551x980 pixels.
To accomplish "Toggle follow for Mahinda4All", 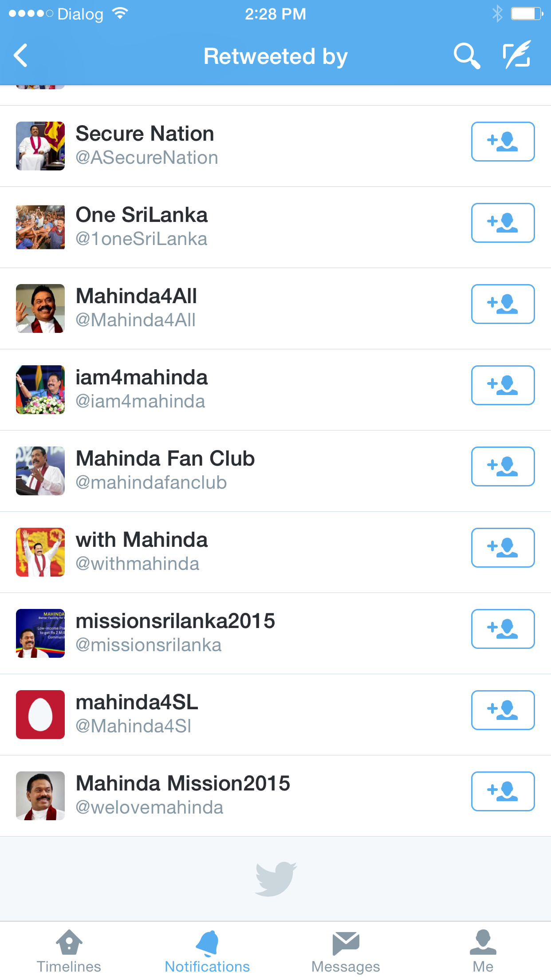I will coord(503,304).
